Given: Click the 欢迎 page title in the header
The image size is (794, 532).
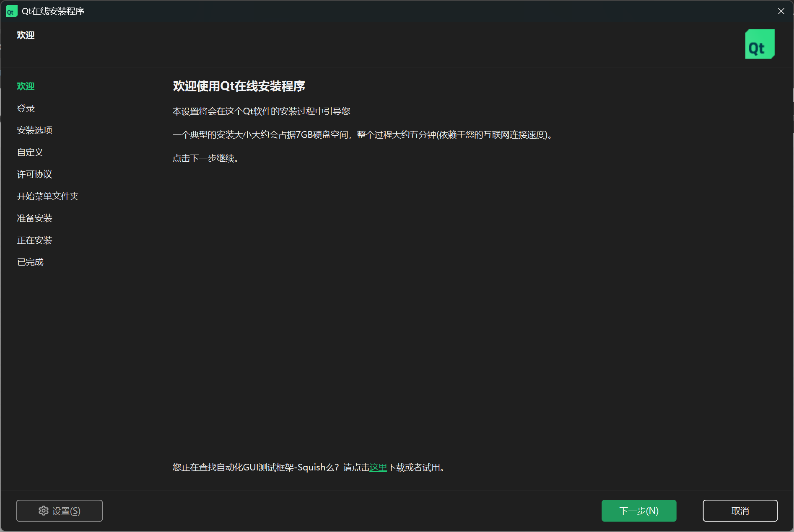Looking at the screenshot, I should [x=26, y=35].
